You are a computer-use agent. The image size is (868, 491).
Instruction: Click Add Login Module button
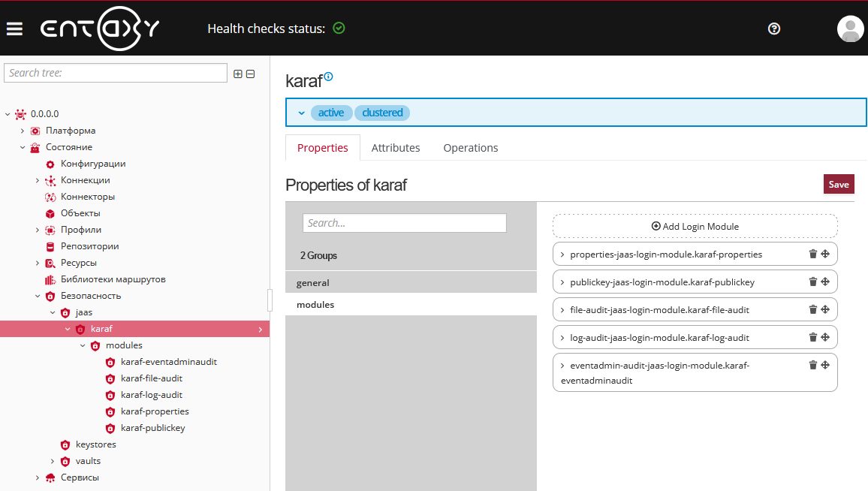(x=695, y=226)
